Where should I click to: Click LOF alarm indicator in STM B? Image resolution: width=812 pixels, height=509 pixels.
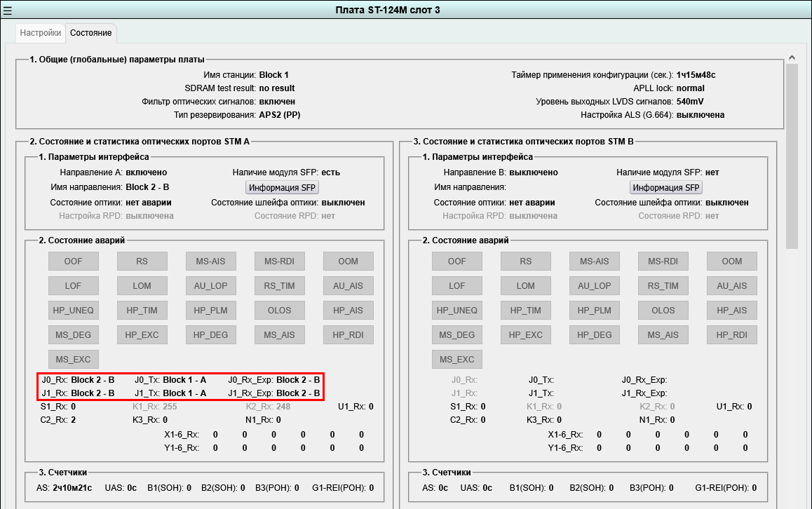tap(457, 286)
